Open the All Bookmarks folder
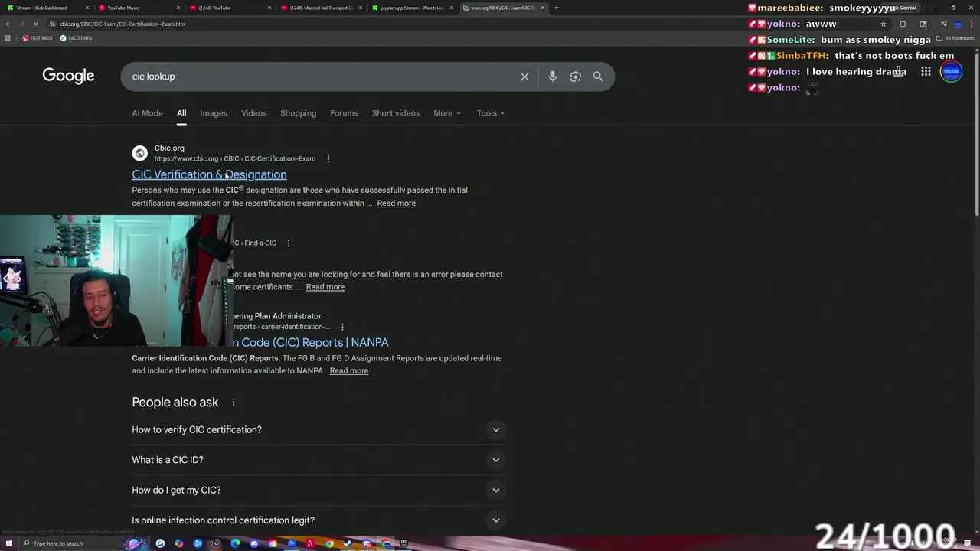The height and width of the screenshot is (551, 980). pos(955,38)
